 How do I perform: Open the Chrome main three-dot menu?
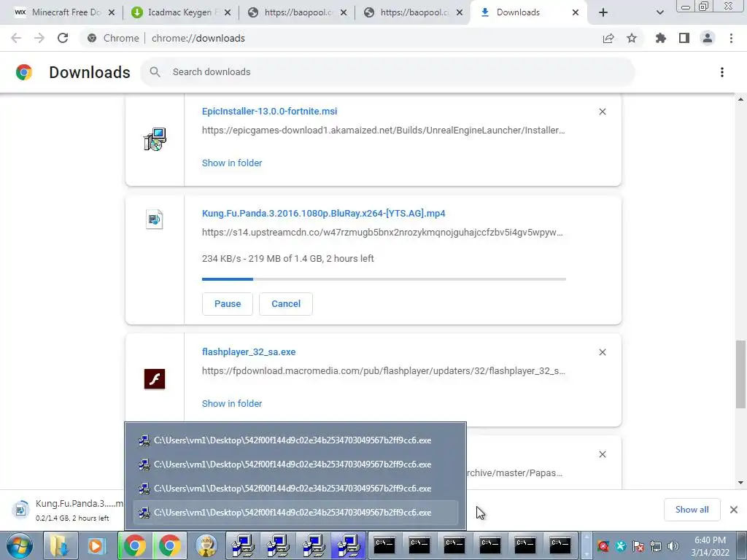(x=731, y=38)
